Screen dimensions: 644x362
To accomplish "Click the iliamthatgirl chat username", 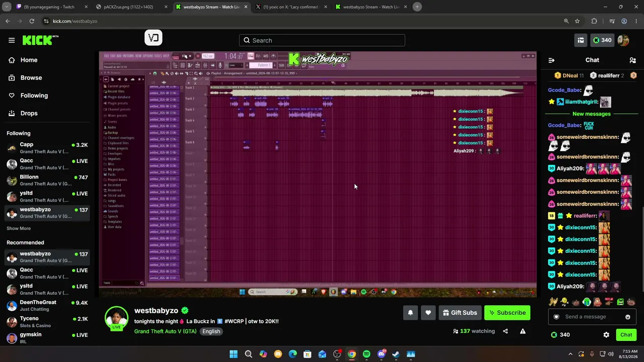I will [582, 102].
